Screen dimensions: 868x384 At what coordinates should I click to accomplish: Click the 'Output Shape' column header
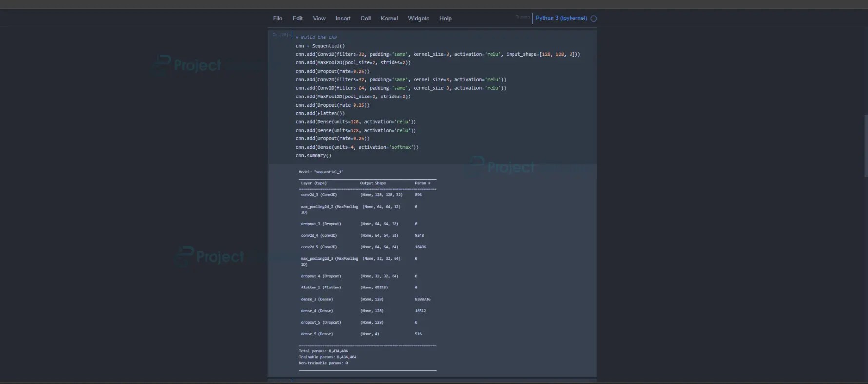[x=373, y=183]
